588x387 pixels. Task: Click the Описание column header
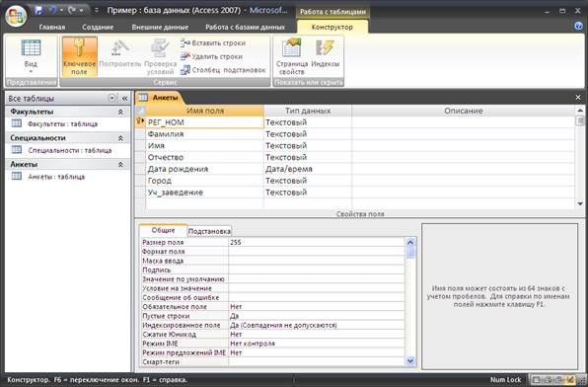[x=463, y=111]
